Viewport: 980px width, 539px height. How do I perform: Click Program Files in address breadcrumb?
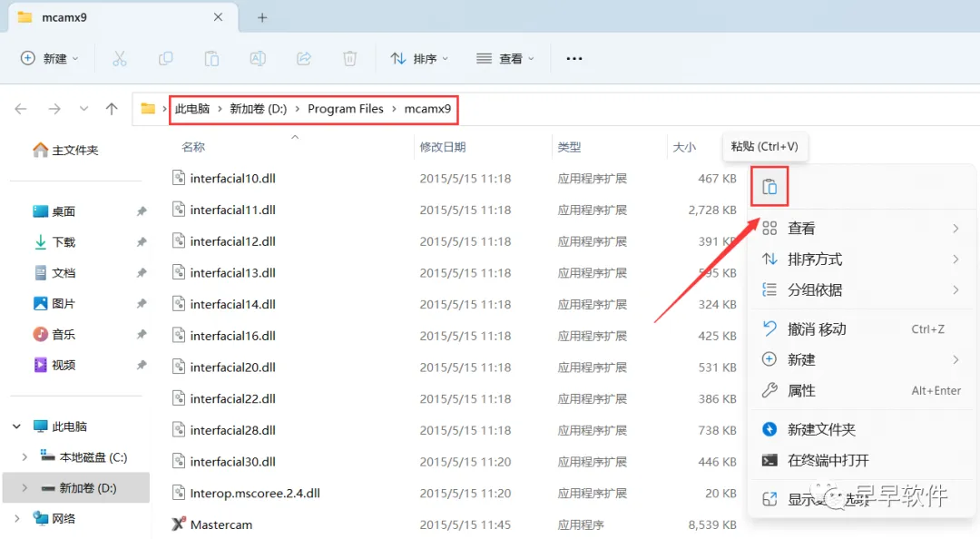[x=346, y=109]
